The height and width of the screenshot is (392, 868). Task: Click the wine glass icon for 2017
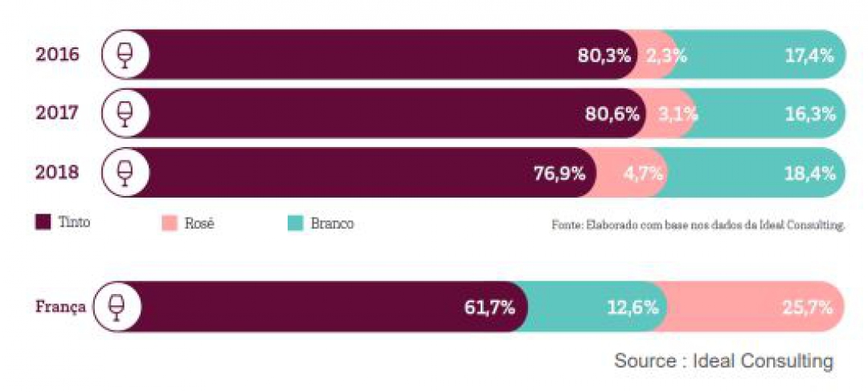(x=125, y=113)
